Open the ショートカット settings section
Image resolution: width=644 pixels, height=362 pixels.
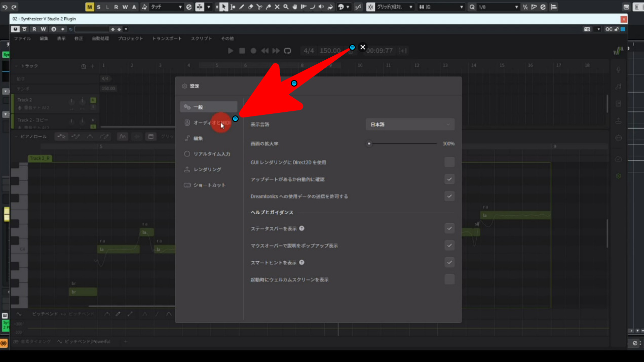209,185
